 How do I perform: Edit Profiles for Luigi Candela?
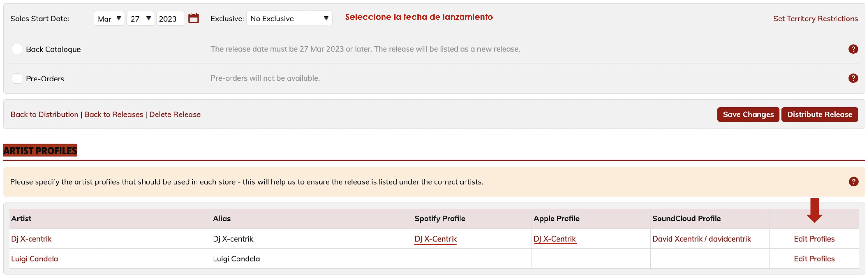(x=814, y=259)
